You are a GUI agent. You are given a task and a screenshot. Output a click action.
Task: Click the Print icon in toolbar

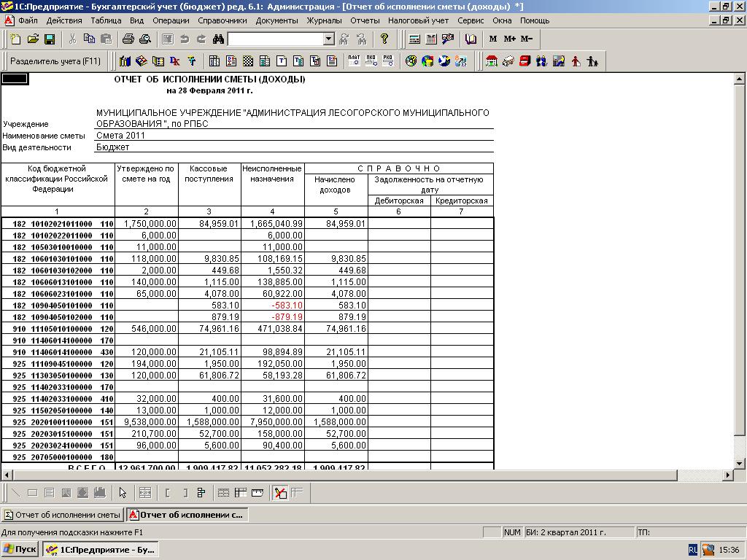128,39
